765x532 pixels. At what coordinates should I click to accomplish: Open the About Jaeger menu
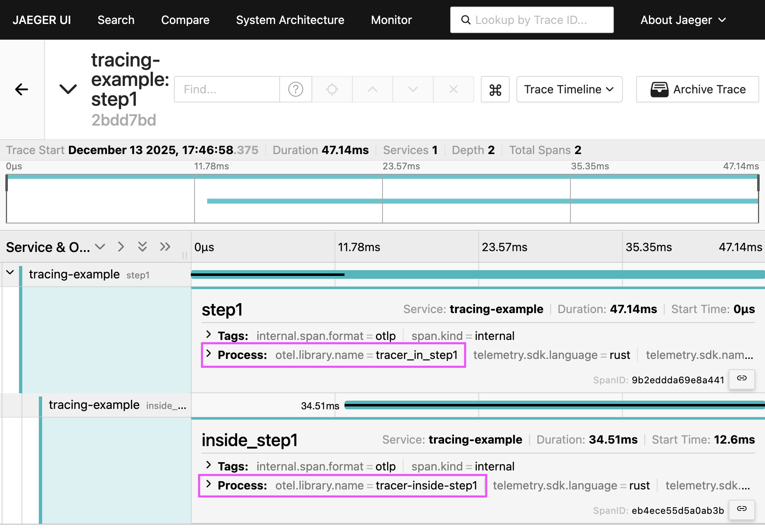tap(683, 20)
